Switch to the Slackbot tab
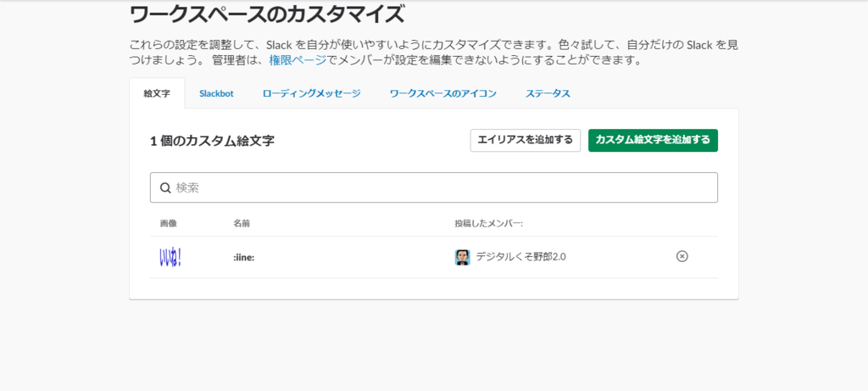The height and width of the screenshot is (391, 868). point(216,93)
